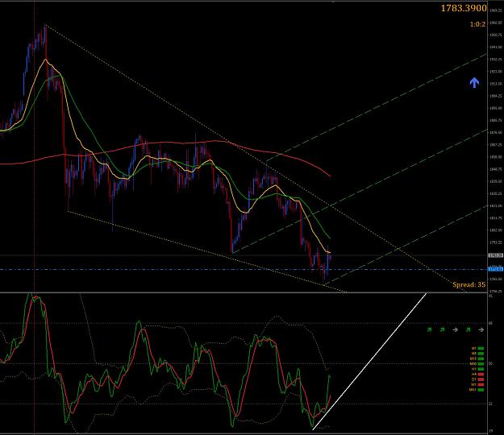Screen dimensions: 504x435
Task: Click the green block beside M30
Action: tap(481, 364)
